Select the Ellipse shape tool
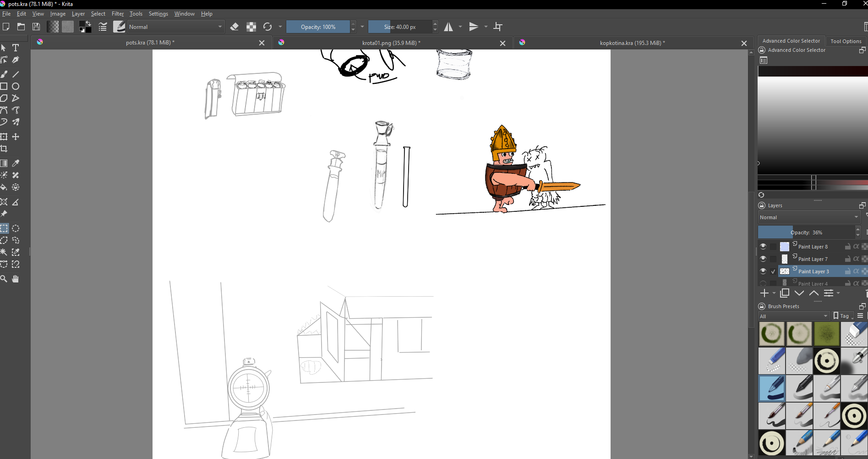The height and width of the screenshot is (459, 868). point(16,86)
